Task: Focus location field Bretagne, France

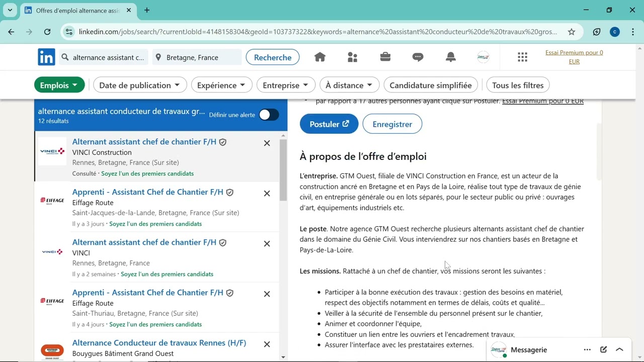Action: [197, 57]
